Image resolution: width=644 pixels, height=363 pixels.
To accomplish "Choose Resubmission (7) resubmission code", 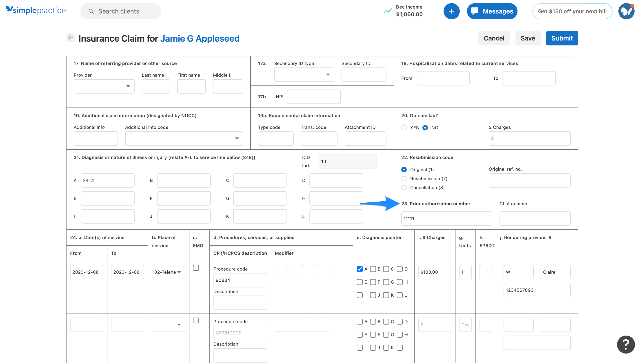I will point(404,178).
